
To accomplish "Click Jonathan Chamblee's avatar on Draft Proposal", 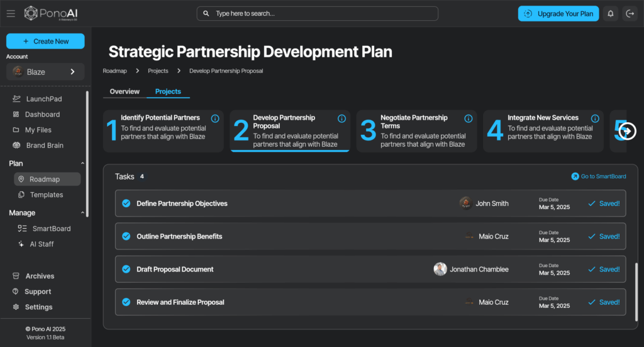I will point(440,270).
